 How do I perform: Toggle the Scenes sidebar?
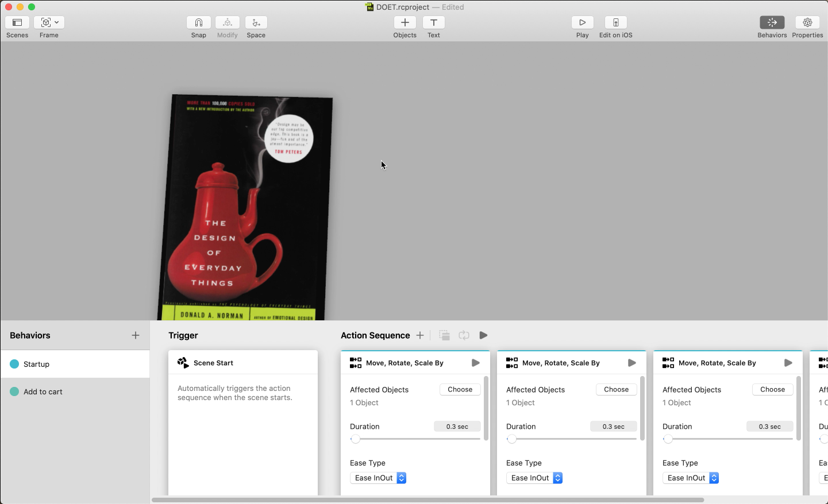[17, 22]
